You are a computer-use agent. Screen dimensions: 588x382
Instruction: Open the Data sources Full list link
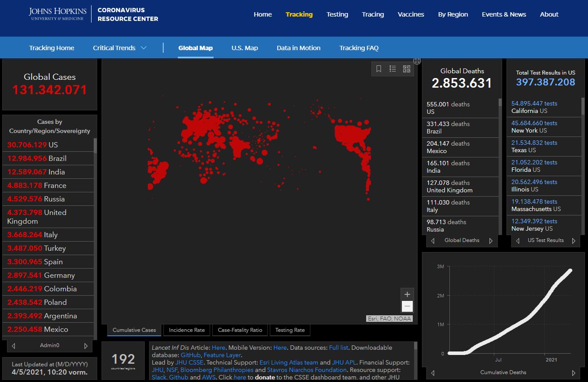point(339,348)
